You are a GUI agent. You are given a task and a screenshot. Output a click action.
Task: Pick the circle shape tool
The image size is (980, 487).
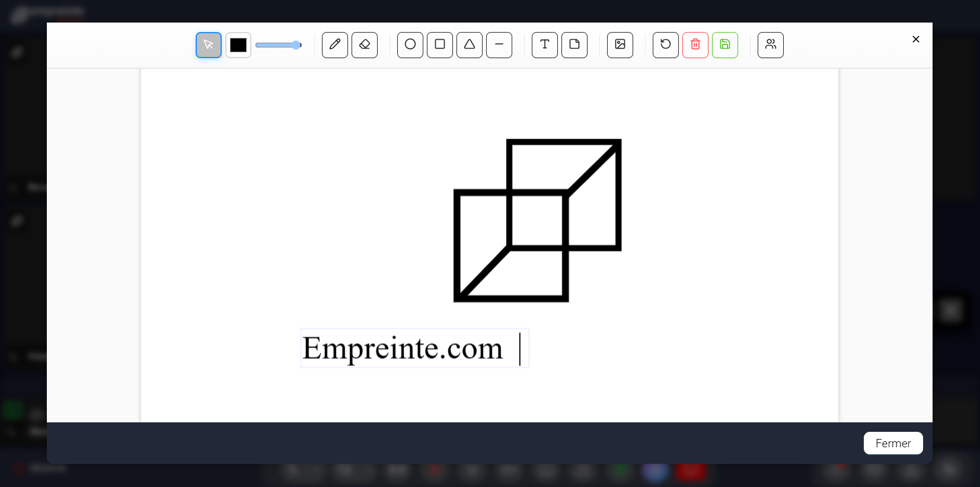410,45
